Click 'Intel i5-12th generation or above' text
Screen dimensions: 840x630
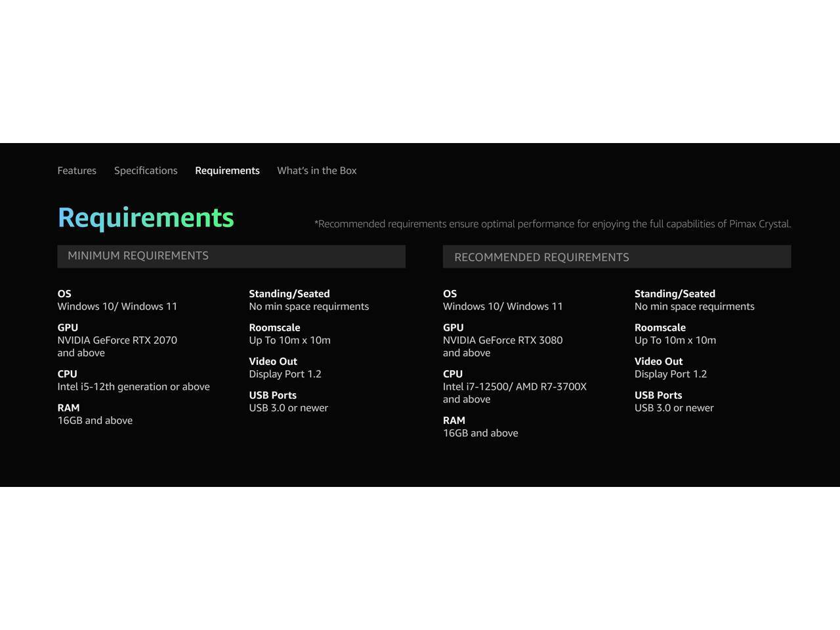133,387
